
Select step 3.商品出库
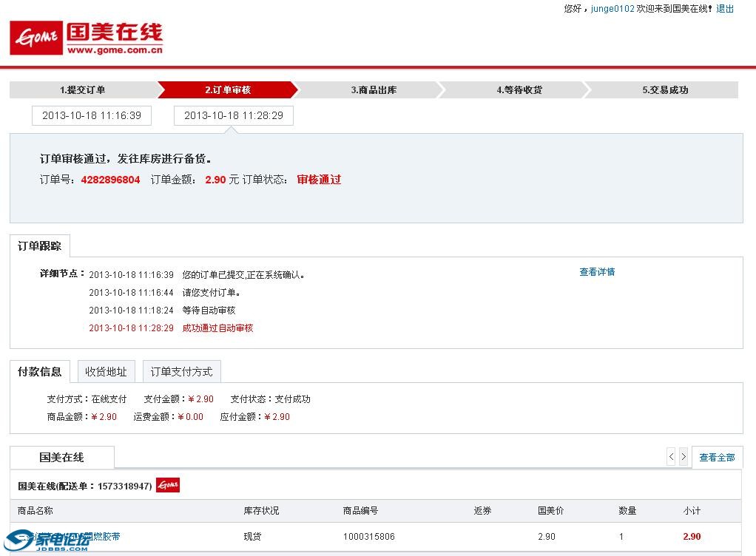coord(374,90)
